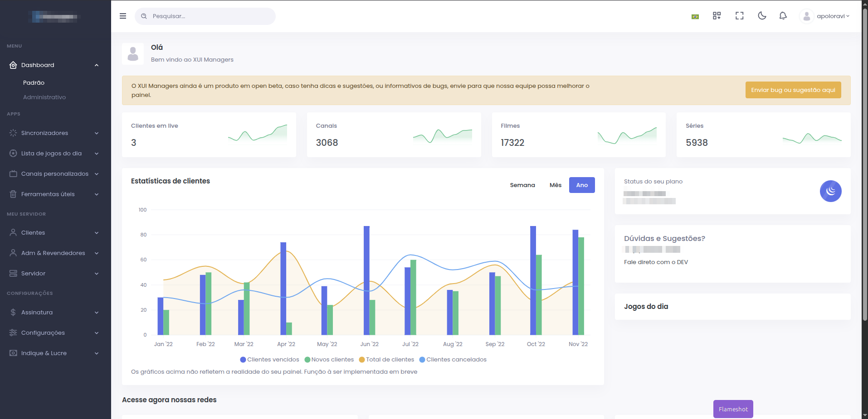Image resolution: width=868 pixels, height=419 pixels.
Task: Click the profile avatar beside Olá
Action: pyautogui.click(x=133, y=54)
